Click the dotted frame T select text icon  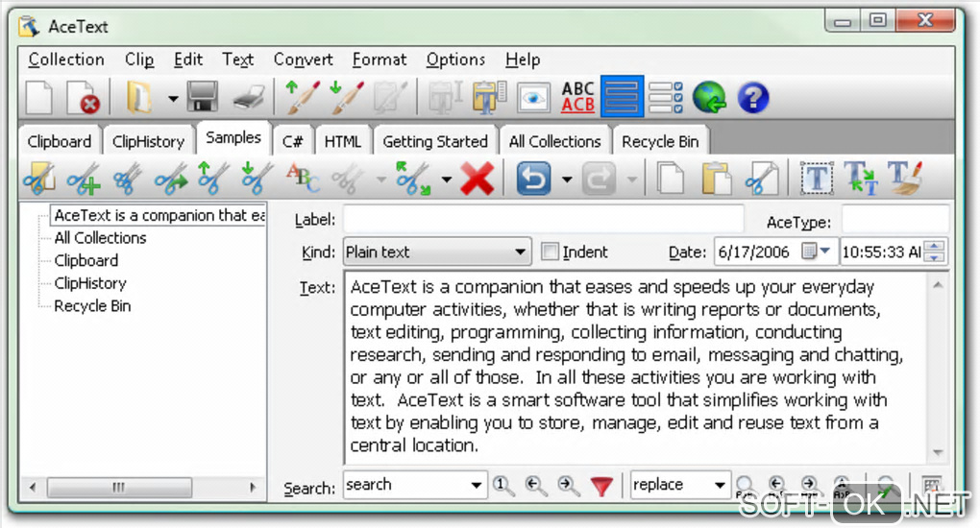pos(817,179)
